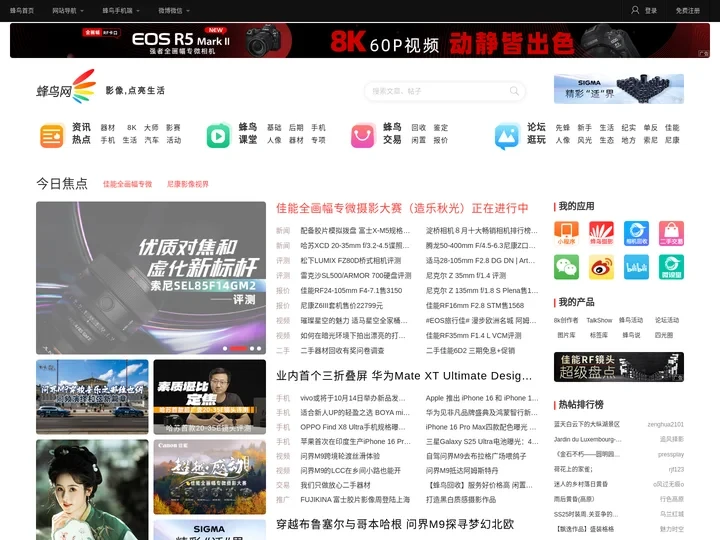Image resolution: width=720 pixels, height=540 pixels.
Task: Click 风光 under 论坛逛玩
Action: click(585, 140)
